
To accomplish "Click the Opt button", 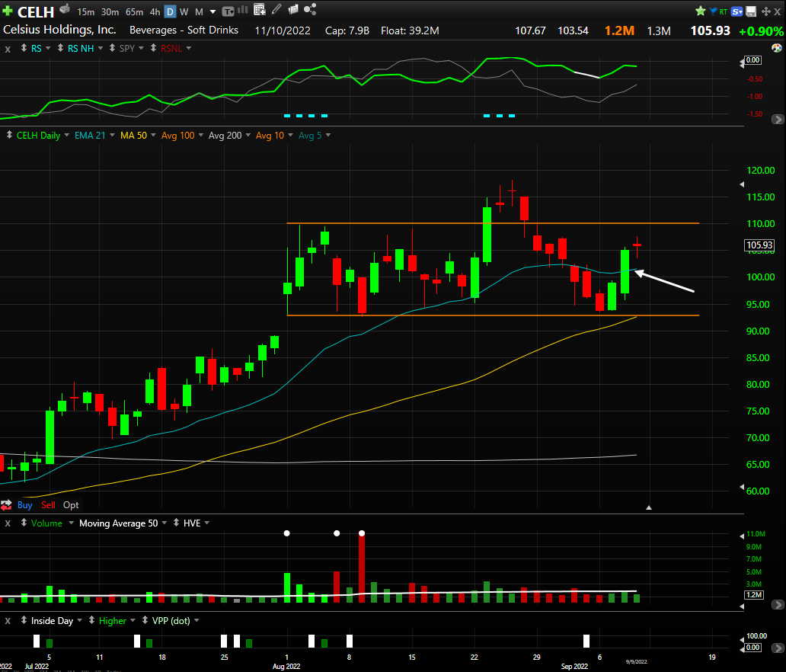I will 71,505.
